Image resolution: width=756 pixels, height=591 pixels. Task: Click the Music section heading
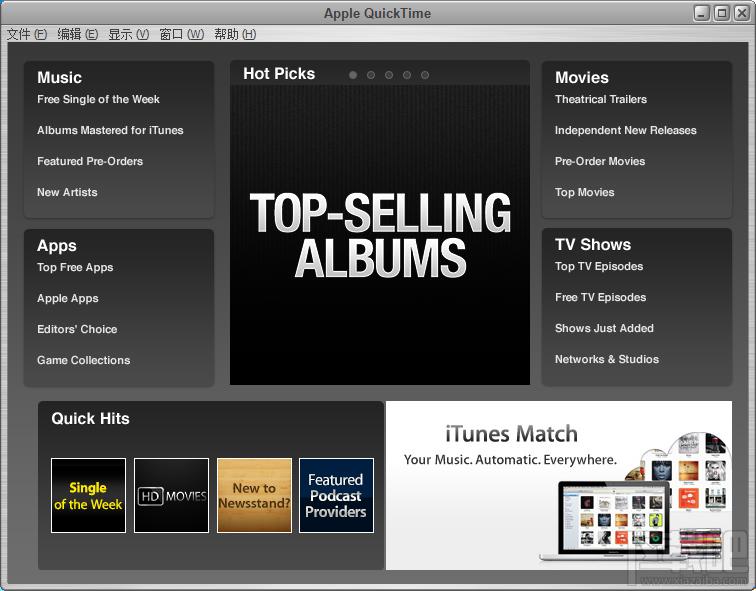[59, 78]
